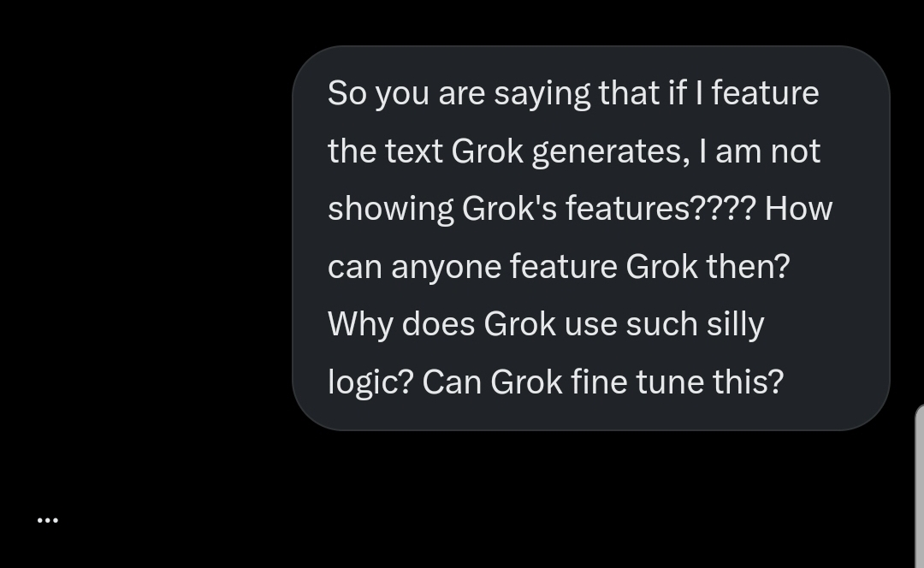Viewport: 924px width, 568px height.
Task: Click the word "How" in the message
Action: point(798,209)
